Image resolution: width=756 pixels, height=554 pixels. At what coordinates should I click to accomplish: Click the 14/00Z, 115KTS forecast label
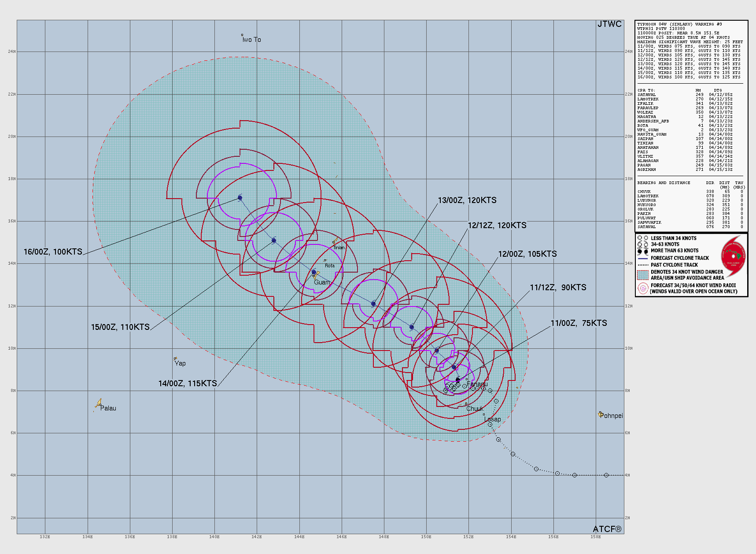[x=187, y=383]
